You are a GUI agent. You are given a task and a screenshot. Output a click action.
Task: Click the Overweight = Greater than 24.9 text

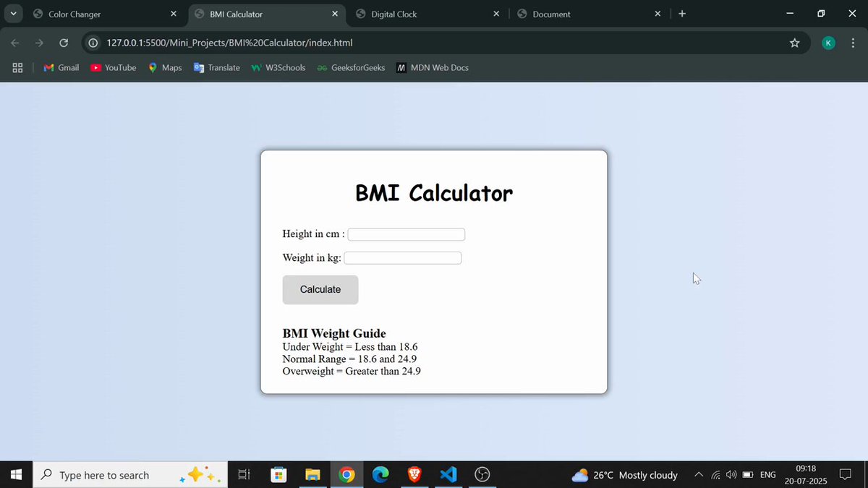(x=352, y=372)
